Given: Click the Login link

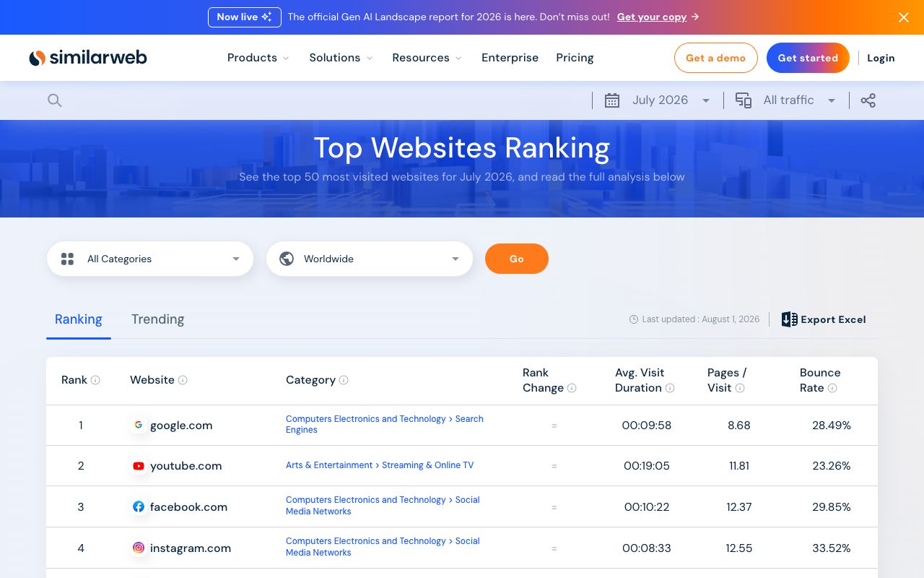Looking at the screenshot, I should tap(881, 58).
